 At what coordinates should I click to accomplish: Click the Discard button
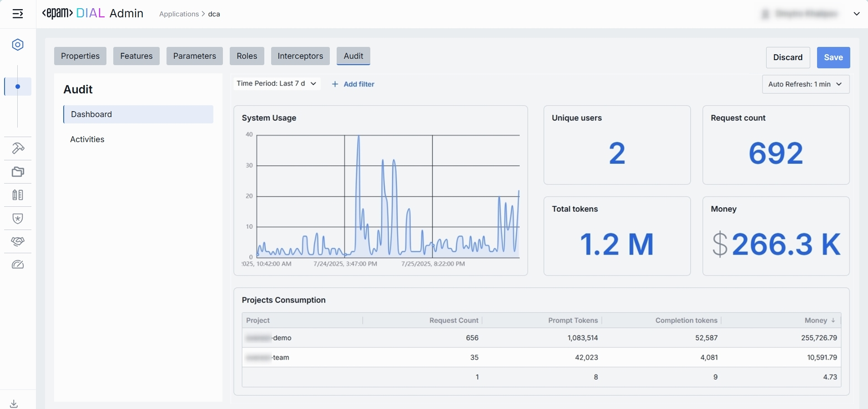pos(788,57)
